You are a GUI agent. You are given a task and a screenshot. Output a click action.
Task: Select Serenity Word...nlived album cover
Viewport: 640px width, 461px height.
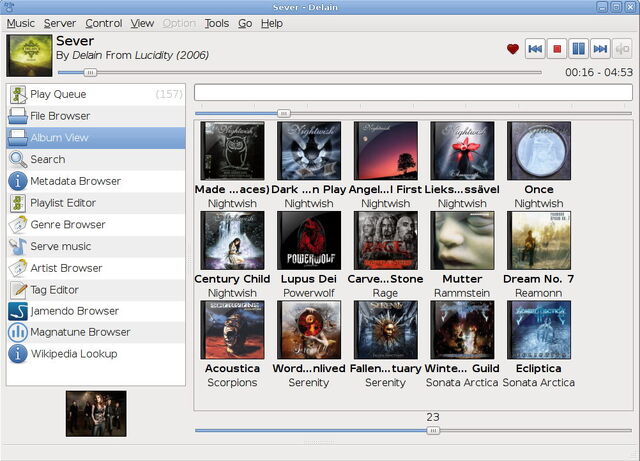pos(309,330)
